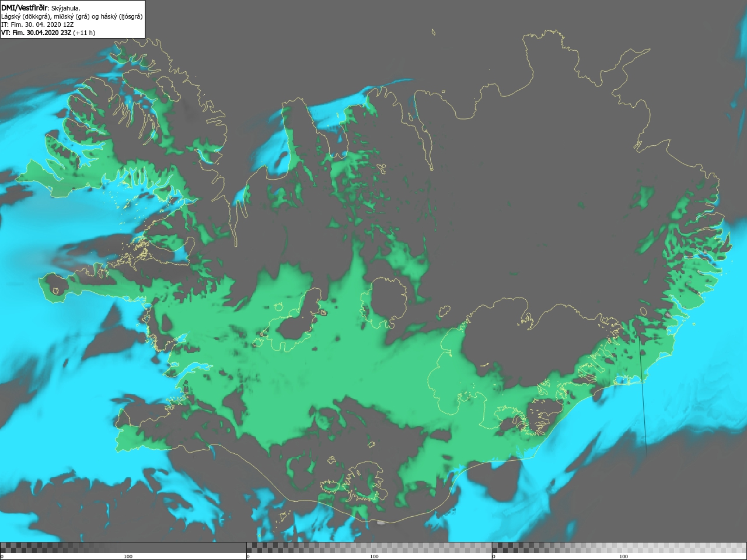Click the middle gray mid-cloud color scale bar
Image resolution: width=747 pixels, height=560 pixels.
(369, 548)
